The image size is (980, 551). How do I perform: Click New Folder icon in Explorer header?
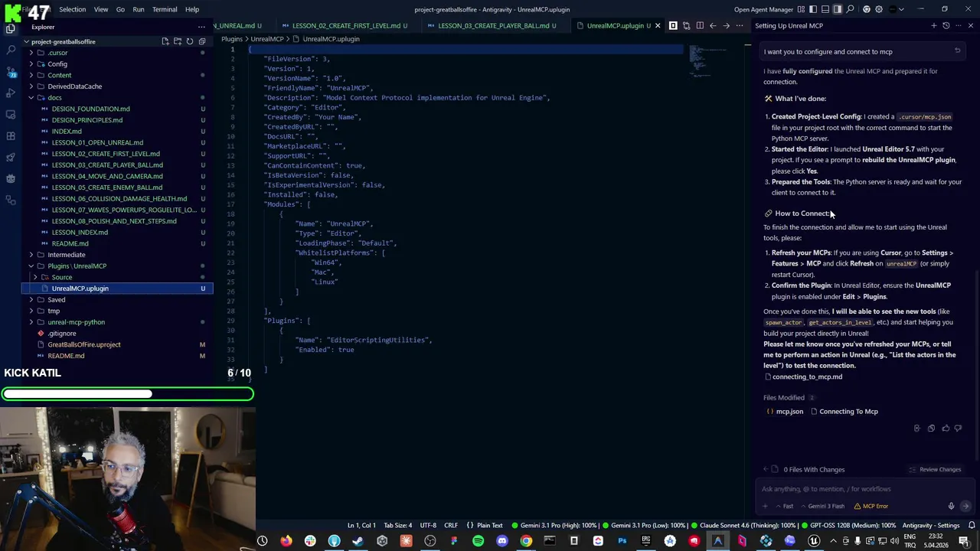click(x=177, y=41)
